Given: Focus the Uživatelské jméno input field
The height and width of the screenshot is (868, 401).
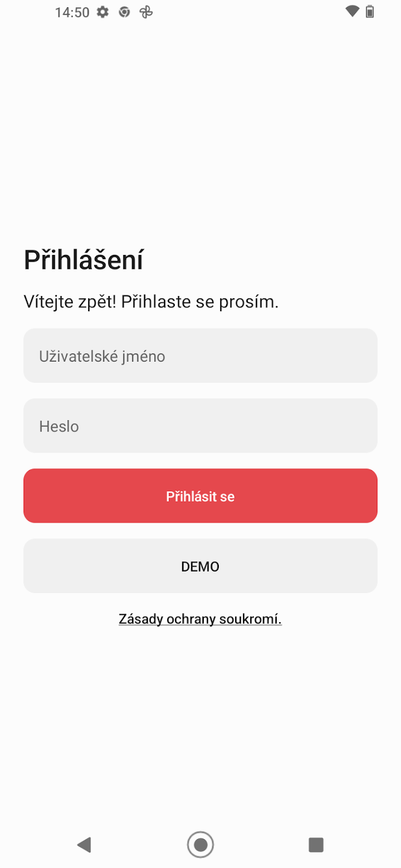Looking at the screenshot, I should (200, 356).
